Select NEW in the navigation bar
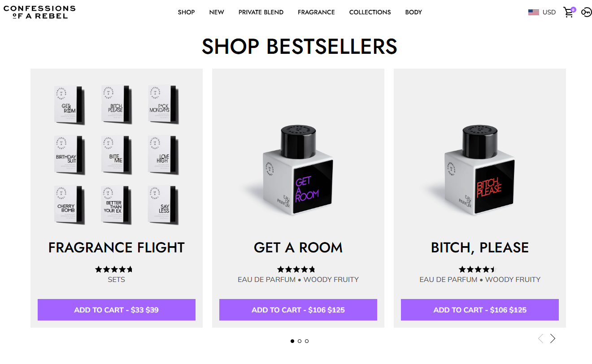592x364 pixels. [x=217, y=12]
